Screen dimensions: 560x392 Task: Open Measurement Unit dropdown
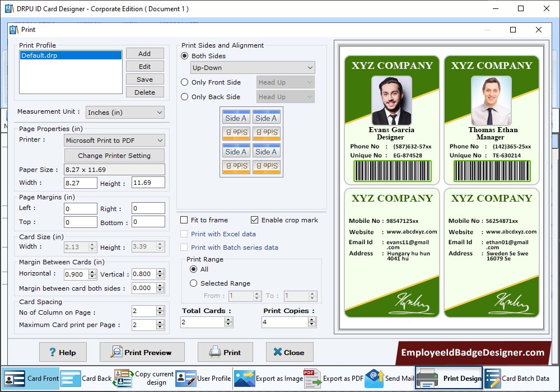click(x=125, y=113)
